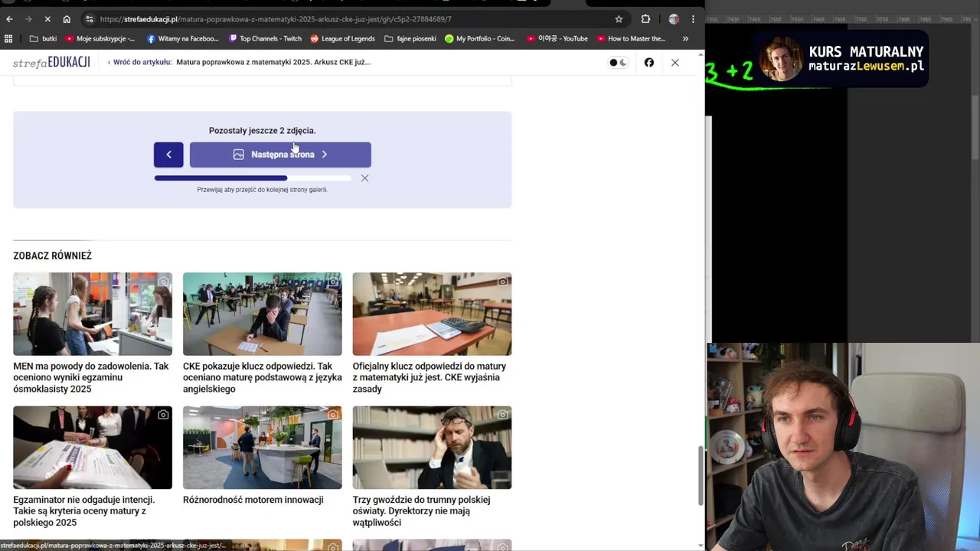This screenshot has height=551, width=980.
Task: Click the strefa EDUKACJI logo
Action: pyautogui.click(x=51, y=62)
